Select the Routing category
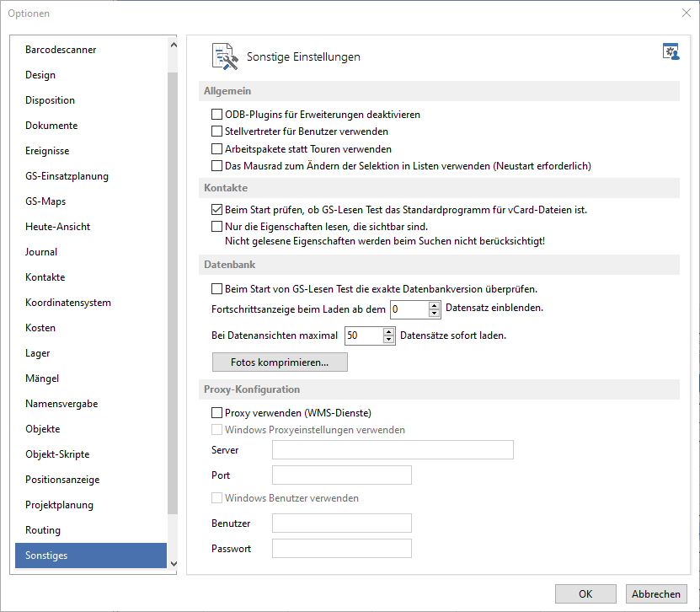Viewport: 700px width, 612px height. pos(91,530)
